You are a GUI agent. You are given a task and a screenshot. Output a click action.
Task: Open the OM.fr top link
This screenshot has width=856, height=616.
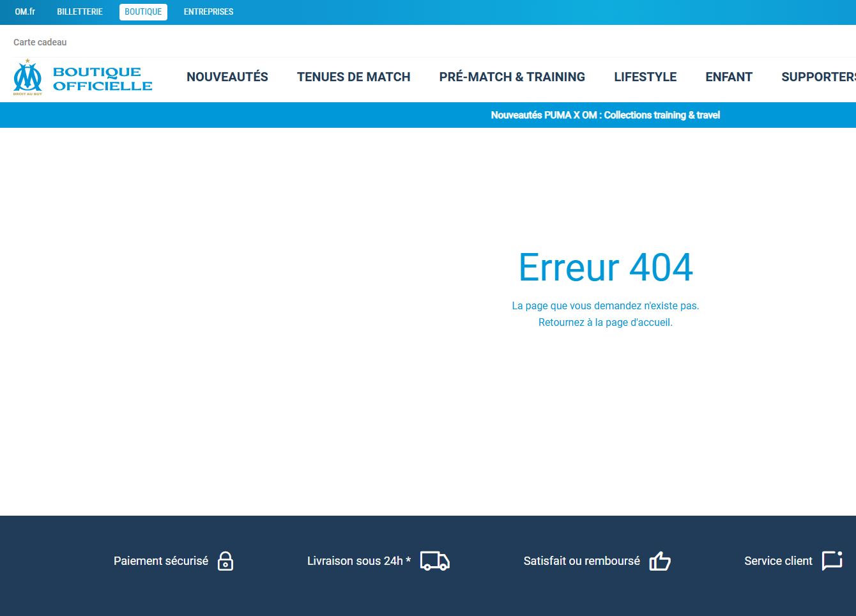pyautogui.click(x=25, y=12)
